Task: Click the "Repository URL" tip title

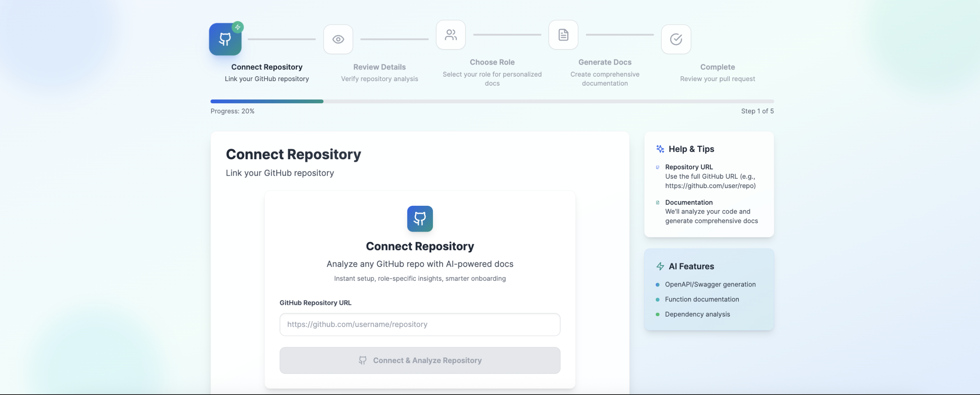Action: click(x=688, y=167)
